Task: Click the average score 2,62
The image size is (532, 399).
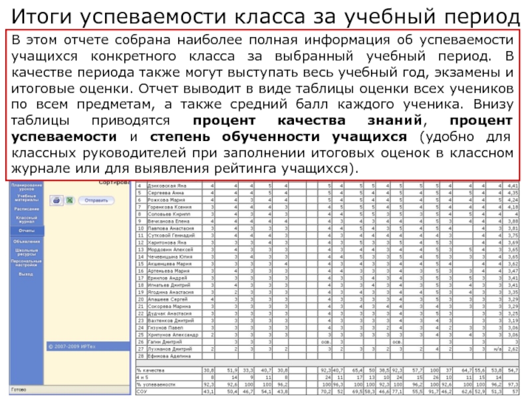Action: [x=513, y=349]
